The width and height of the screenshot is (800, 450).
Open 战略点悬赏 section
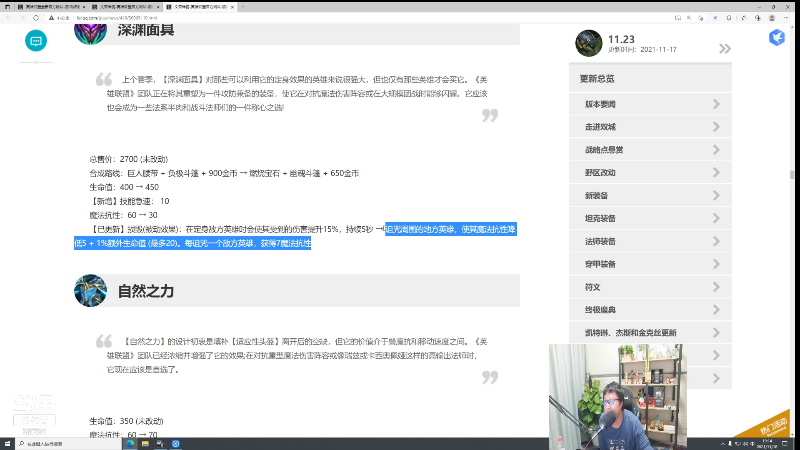[651, 150]
